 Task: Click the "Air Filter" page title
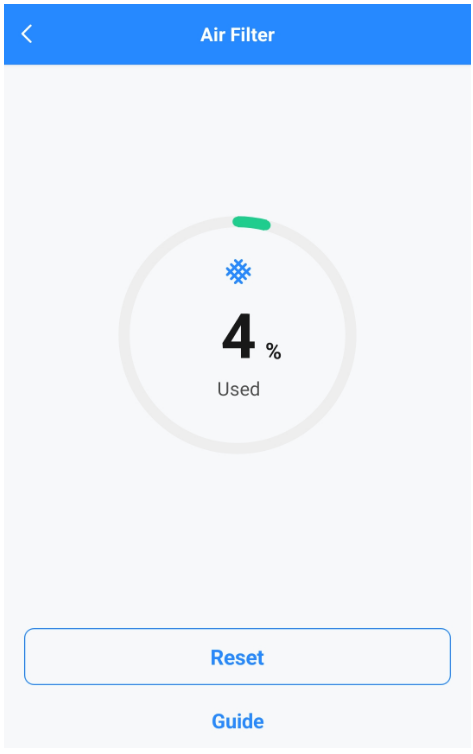coord(237,35)
